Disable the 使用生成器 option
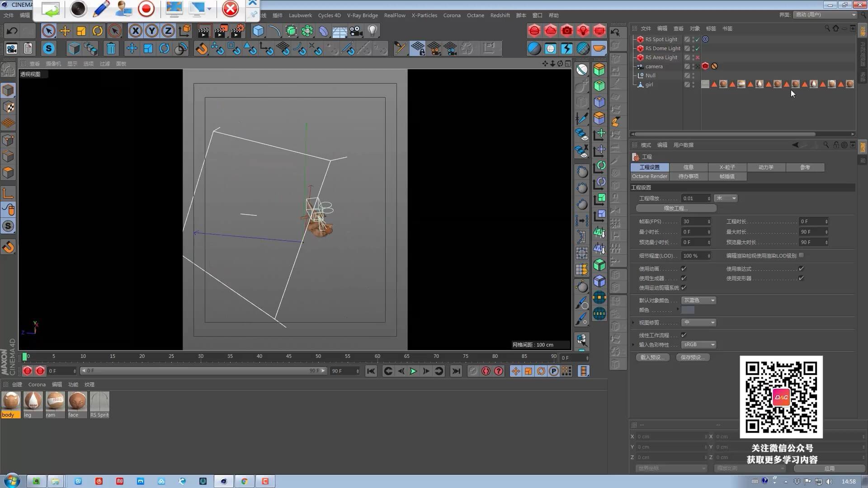The image size is (868, 488). click(x=684, y=278)
